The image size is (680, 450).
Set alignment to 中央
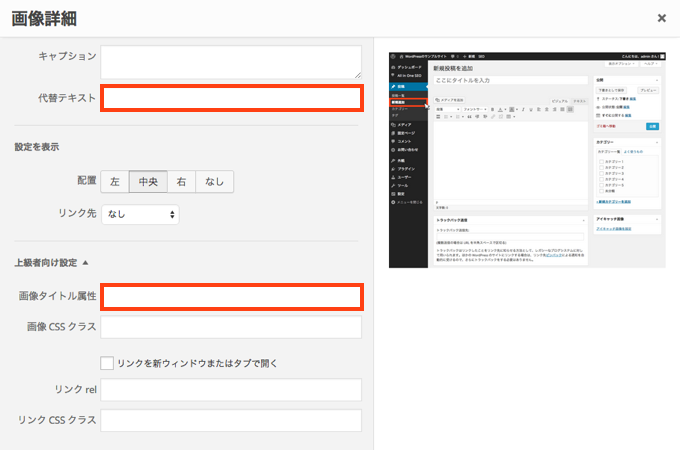pos(148,182)
